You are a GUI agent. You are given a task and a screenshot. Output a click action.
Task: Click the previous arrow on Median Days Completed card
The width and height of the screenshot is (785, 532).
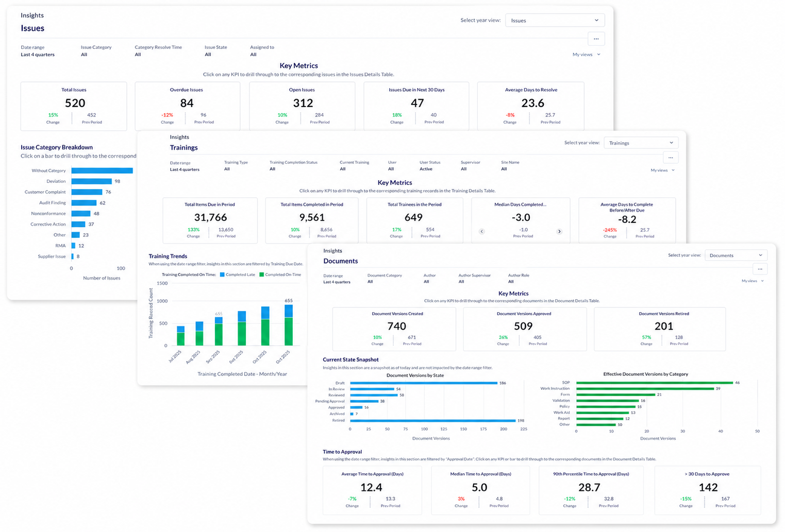click(482, 231)
